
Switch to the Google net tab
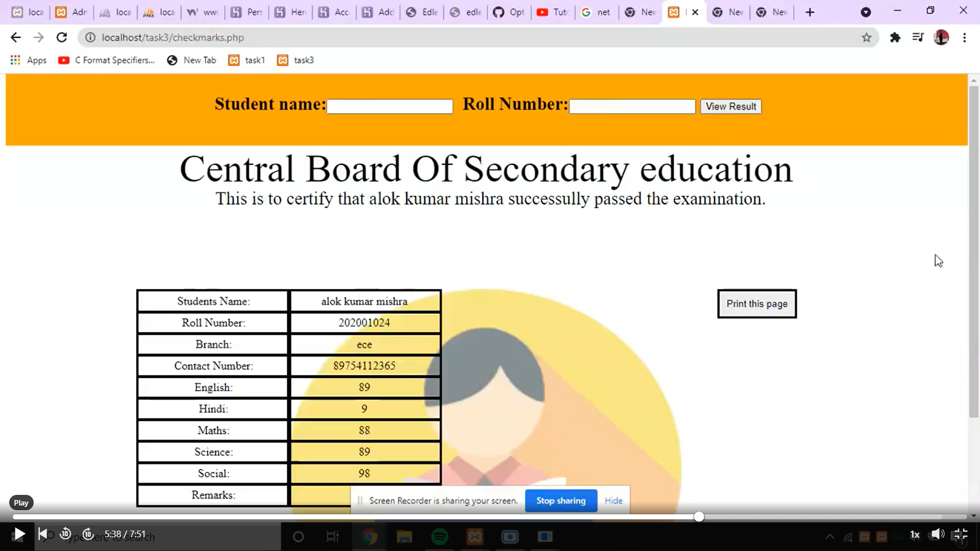[x=596, y=12]
